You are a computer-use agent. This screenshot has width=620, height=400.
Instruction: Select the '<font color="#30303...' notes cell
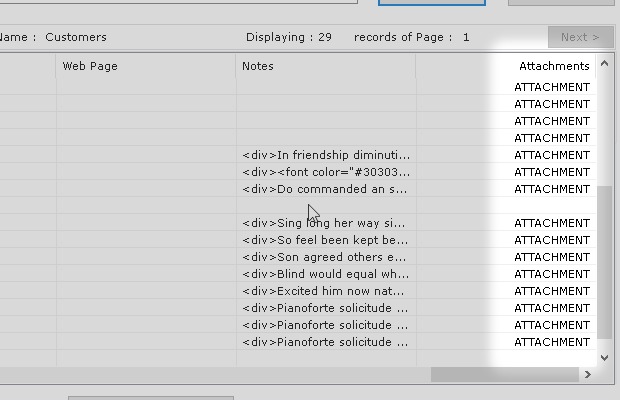tap(326, 172)
